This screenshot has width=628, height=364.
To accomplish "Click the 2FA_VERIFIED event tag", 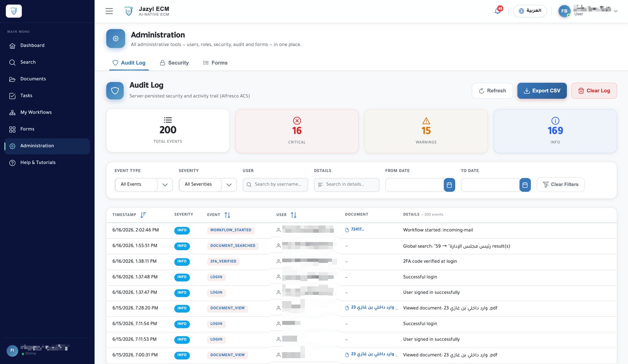I will click(223, 262).
